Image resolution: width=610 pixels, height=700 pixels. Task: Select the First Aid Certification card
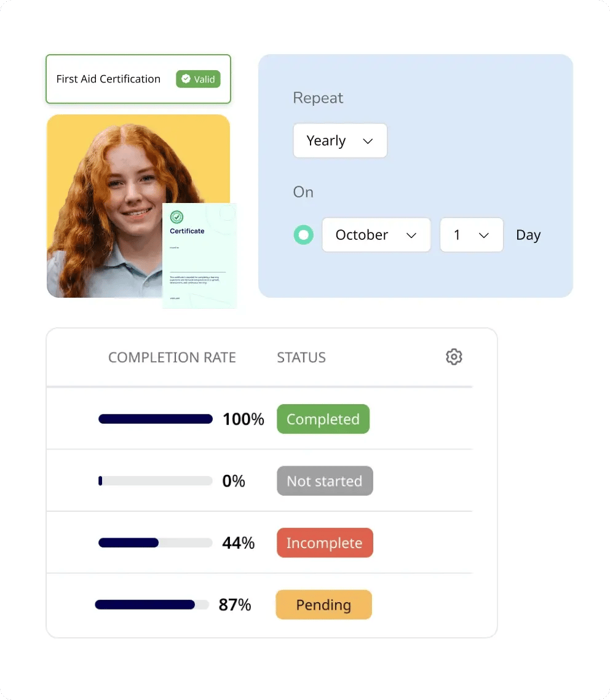click(x=138, y=79)
